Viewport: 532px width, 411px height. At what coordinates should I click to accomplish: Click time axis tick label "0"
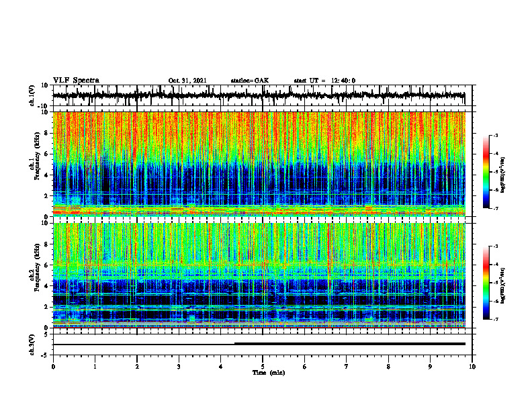click(x=53, y=367)
